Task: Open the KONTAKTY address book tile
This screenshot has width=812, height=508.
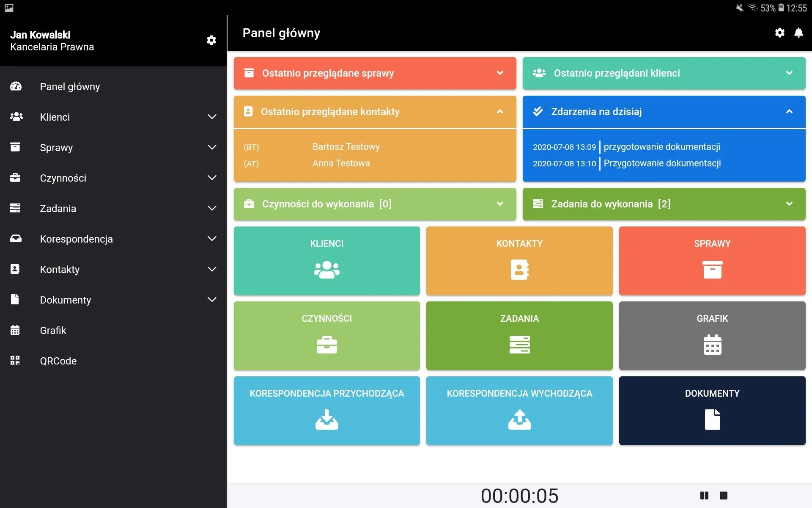Action: [519, 261]
